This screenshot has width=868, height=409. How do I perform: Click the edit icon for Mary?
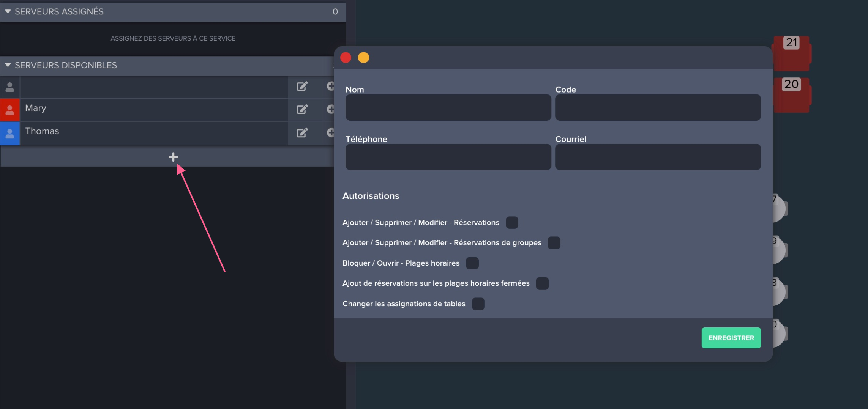point(302,110)
